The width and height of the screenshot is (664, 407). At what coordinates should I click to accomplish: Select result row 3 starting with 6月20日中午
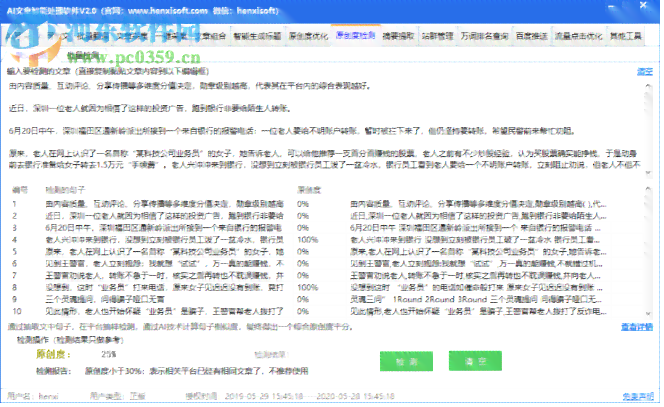tap(326, 228)
